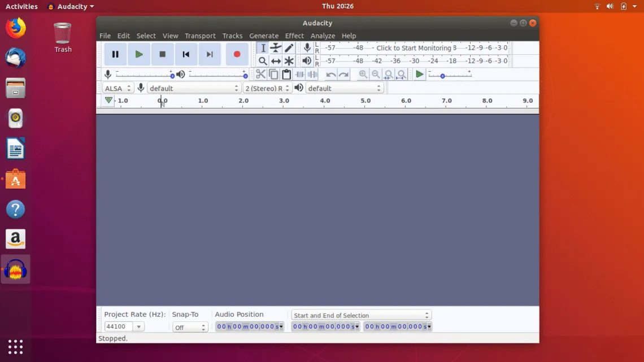This screenshot has width=644, height=362.
Task: Select the Time Shift tool
Action: (276, 61)
